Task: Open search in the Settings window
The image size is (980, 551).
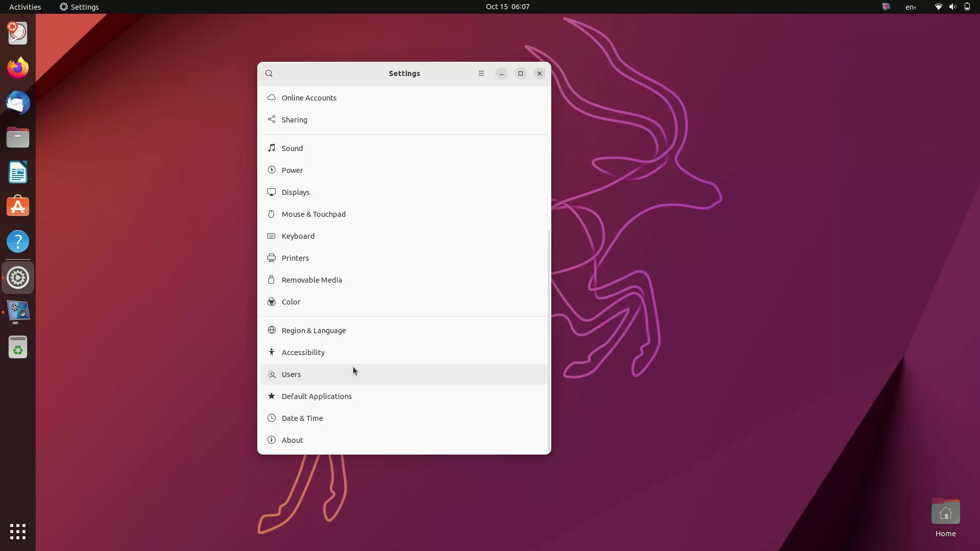Action: (269, 73)
